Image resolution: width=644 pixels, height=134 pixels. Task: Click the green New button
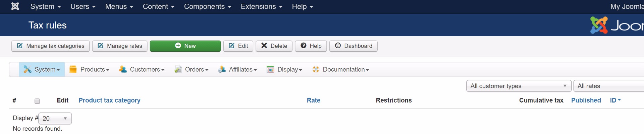pyautogui.click(x=185, y=46)
